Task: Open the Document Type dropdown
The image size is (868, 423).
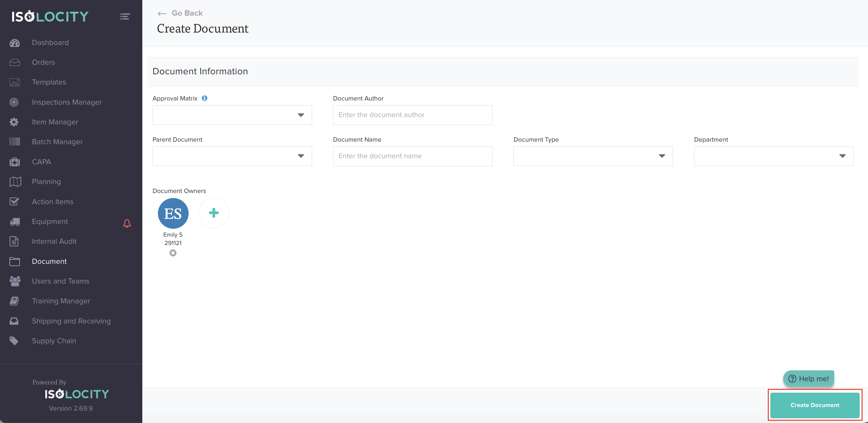Action: click(593, 156)
